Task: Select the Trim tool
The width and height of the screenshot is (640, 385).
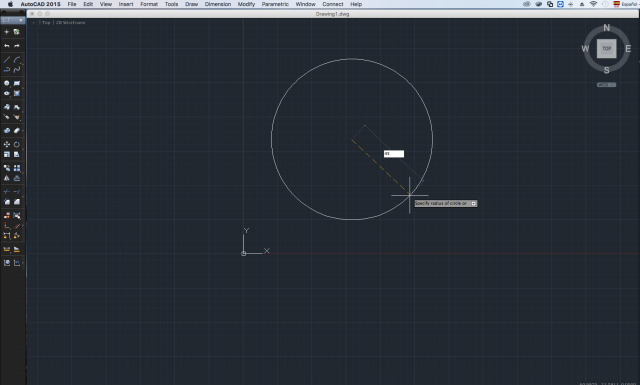Action: coord(7,192)
